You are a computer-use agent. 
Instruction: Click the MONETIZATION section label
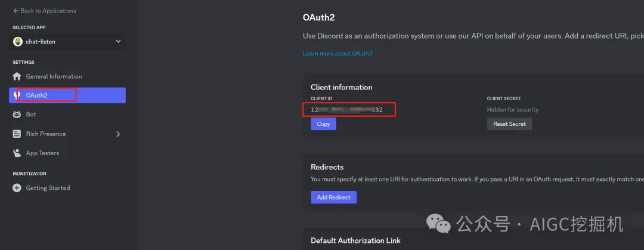pos(30,174)
